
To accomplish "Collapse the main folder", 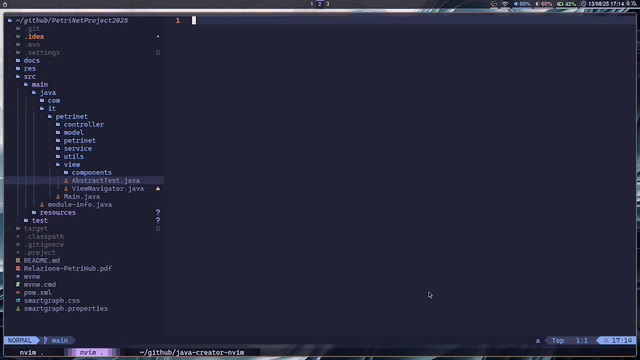I will 40,84.
